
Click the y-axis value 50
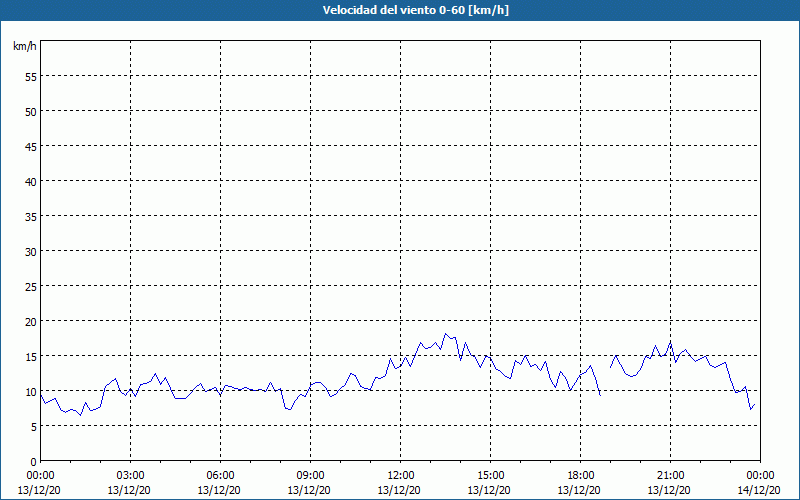point(31,113)
